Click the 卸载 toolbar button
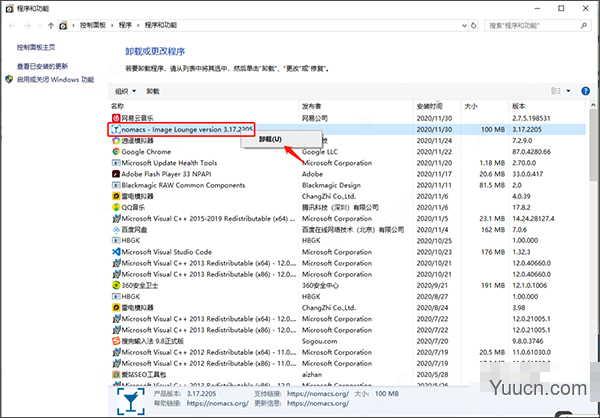The image size is (600, 418). [x=153, y=91]
